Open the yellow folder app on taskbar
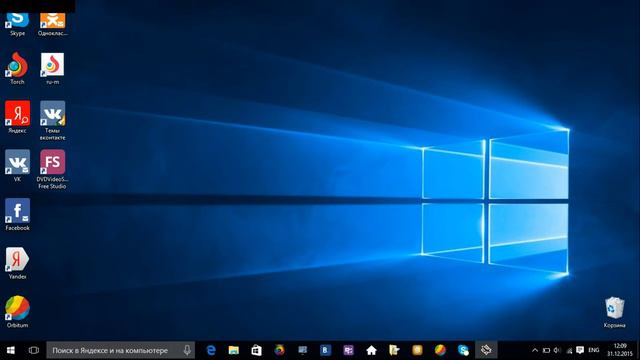Image resolution: width=640 pixels, height=360 pixels. (x=394, y=350)
